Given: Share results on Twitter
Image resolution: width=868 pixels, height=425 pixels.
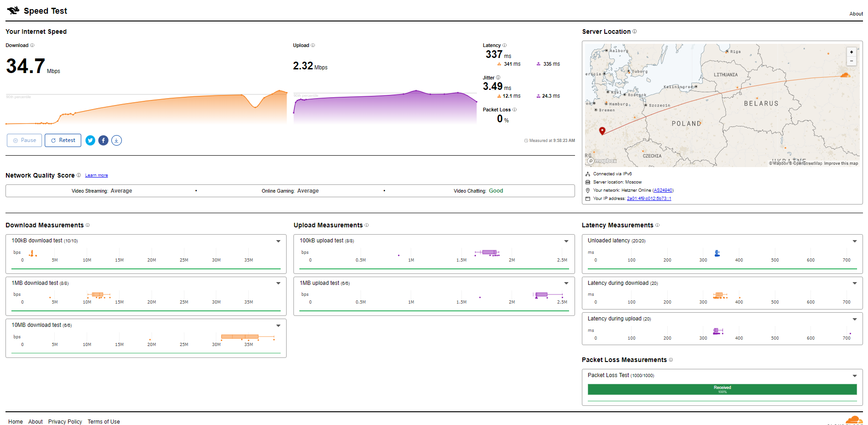Looking at the screenshot, I should [90, 141].
